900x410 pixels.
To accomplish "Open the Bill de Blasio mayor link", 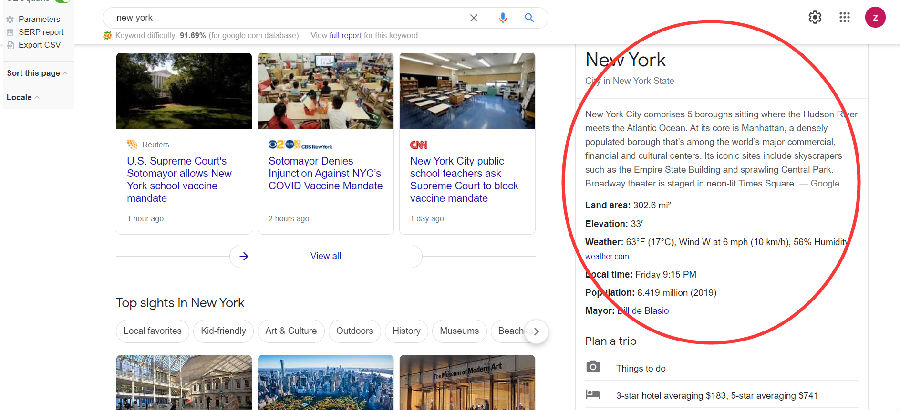I will coord(643,311).
